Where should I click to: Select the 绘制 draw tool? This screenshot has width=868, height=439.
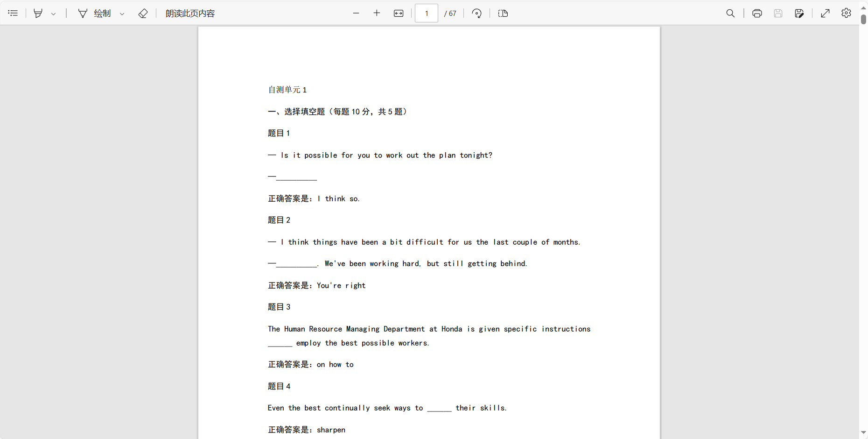pyautogui.click(x=95, y=13)
